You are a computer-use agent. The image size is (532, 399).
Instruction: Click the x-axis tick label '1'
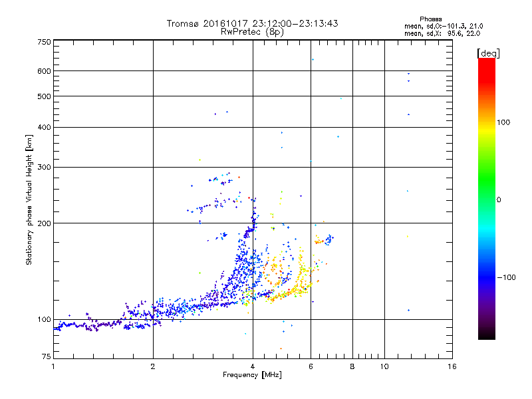click(x=53, y=366)
